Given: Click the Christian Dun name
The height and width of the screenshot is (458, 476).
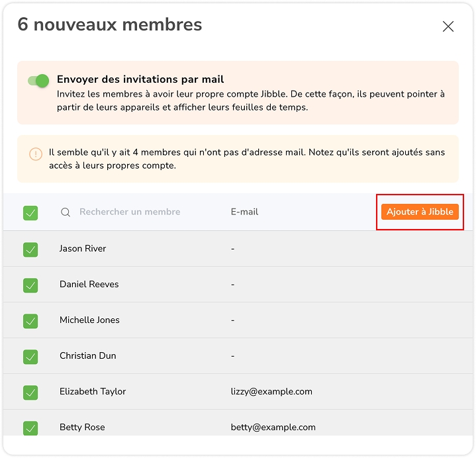Looking at the screenshot, I should [87, 356].
